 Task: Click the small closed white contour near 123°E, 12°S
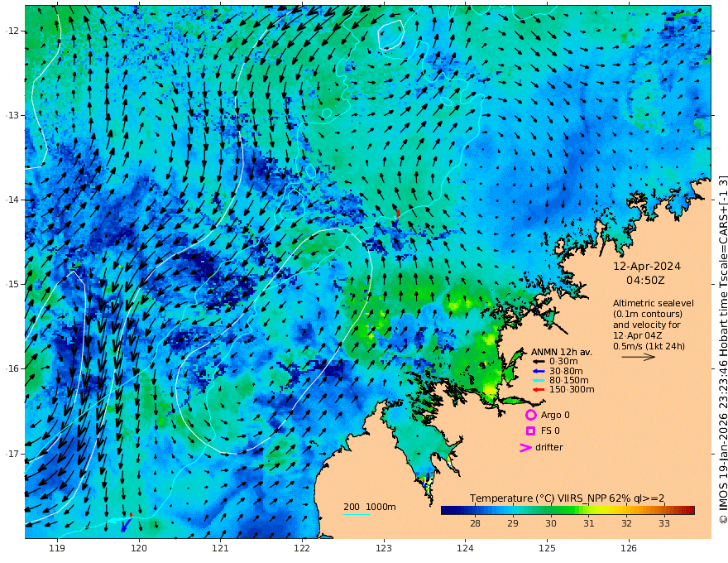[x=390, y=35]
